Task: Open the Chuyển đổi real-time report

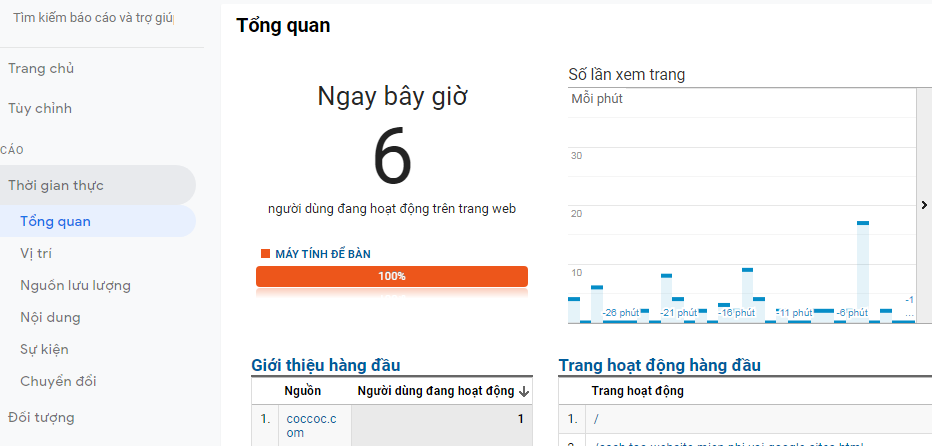Action: tap(58, 381)
